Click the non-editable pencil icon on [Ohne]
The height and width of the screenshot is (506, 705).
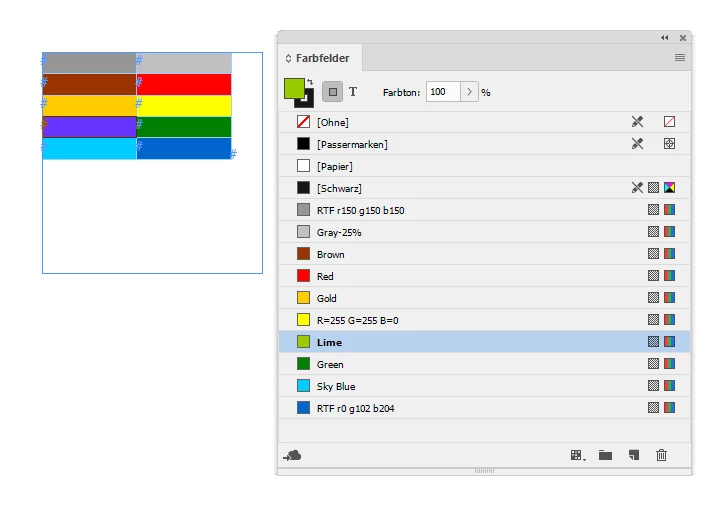point(637,121)
